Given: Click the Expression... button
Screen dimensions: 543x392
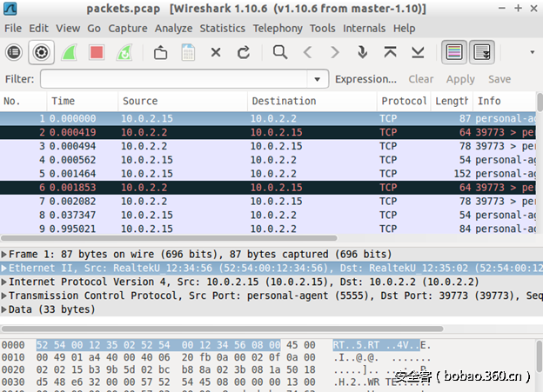Looking at the screenshot, I should click(365, 79).
